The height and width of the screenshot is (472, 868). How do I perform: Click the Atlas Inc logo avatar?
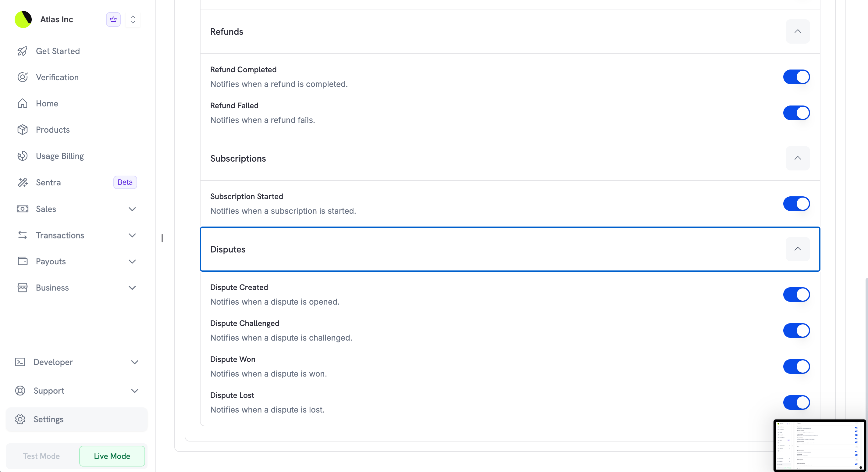click(23, 19)
